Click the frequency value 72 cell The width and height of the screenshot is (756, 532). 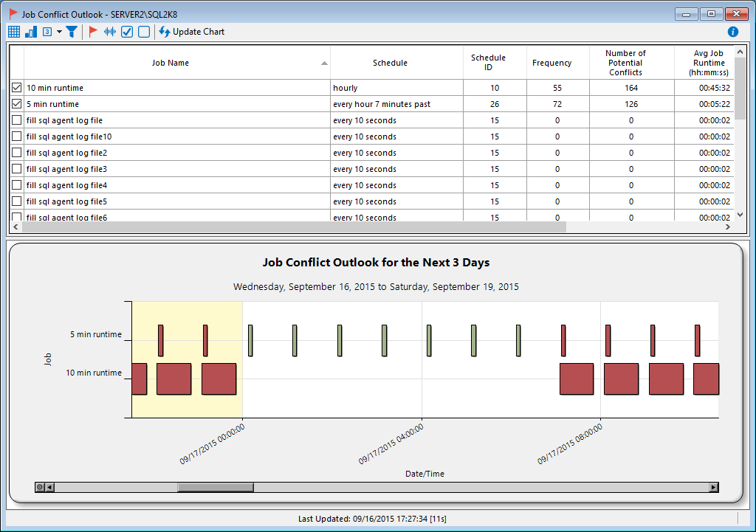click(558, 104)
